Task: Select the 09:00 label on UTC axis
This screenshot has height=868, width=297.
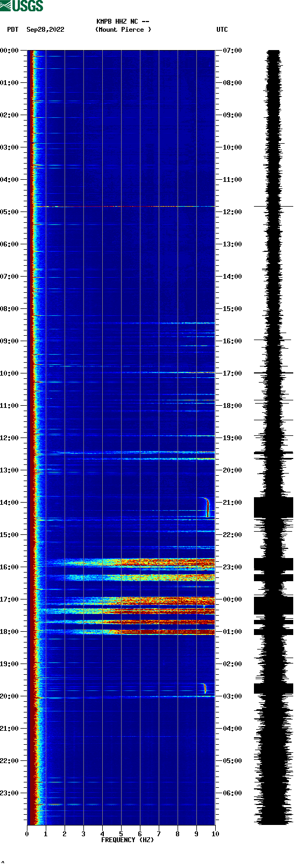Action: (x=232, y=115)
